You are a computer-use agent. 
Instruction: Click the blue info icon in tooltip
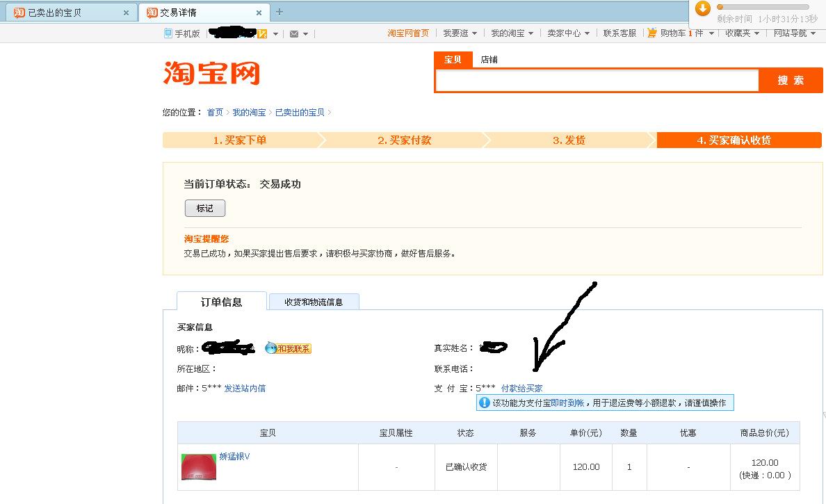click(x=485, y=403)
